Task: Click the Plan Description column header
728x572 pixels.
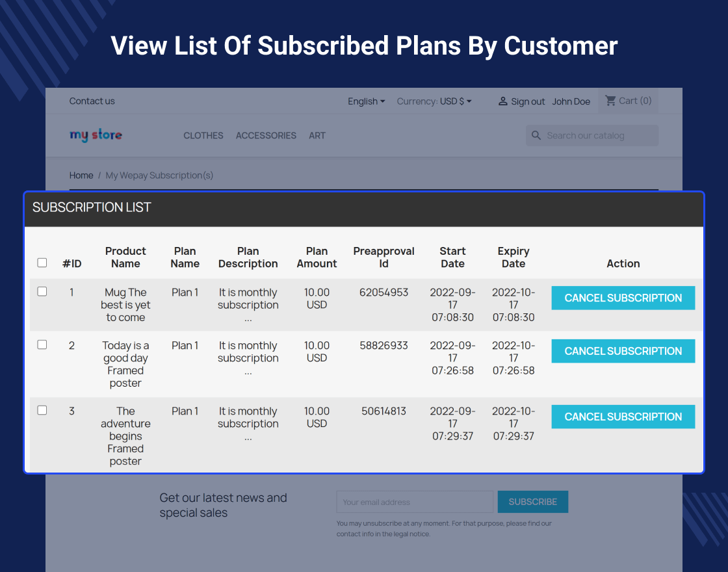Action: coord(248,257)
